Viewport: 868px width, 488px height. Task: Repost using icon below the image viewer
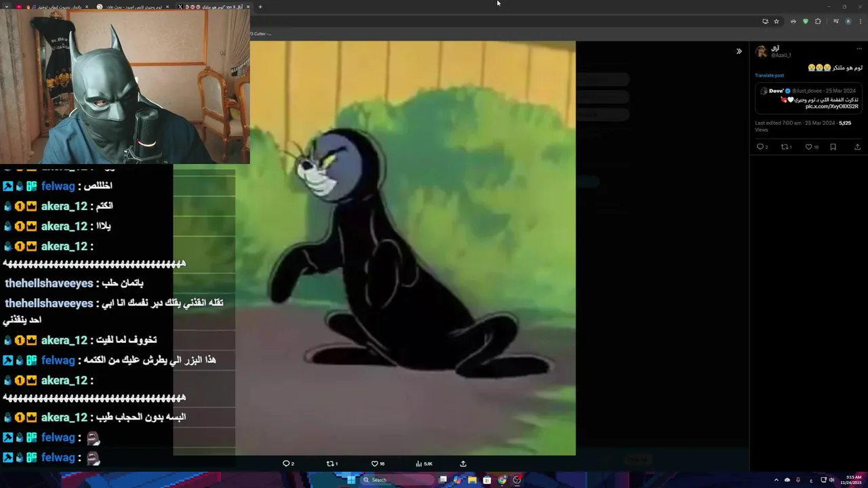(330, 464)
